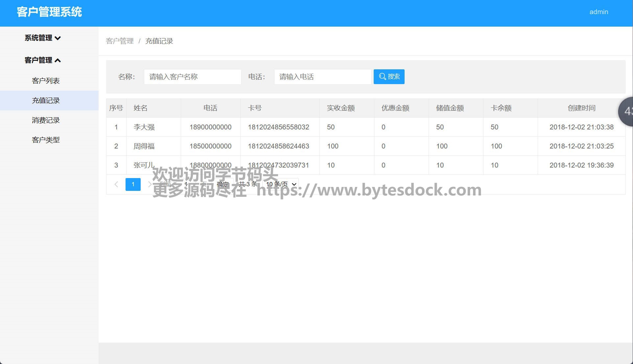633x364 pixels.
Task: Focus the 请输入客户名称 input field
Action: pyautogui.click(x=192, y=77)
